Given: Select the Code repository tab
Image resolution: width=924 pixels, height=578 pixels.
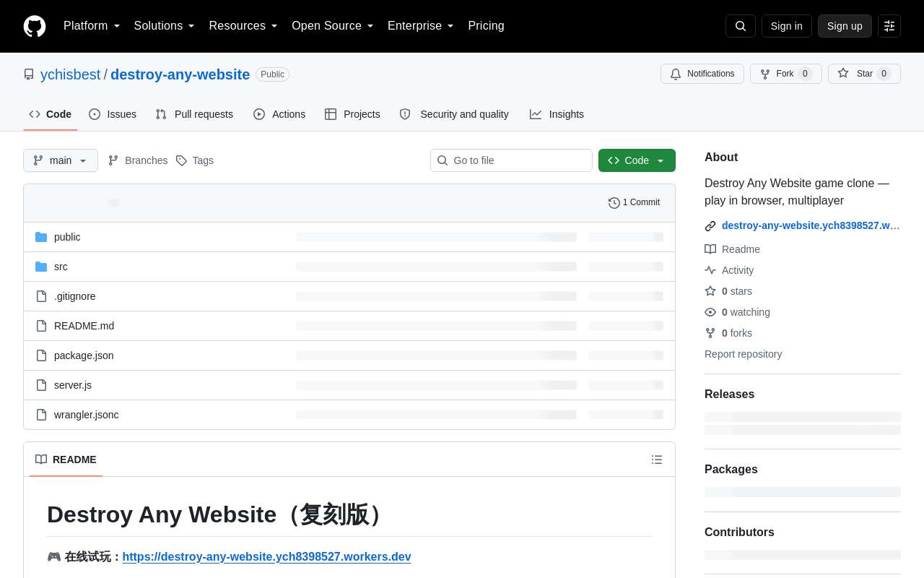Looking at the screenshot, I should (51, 114).
